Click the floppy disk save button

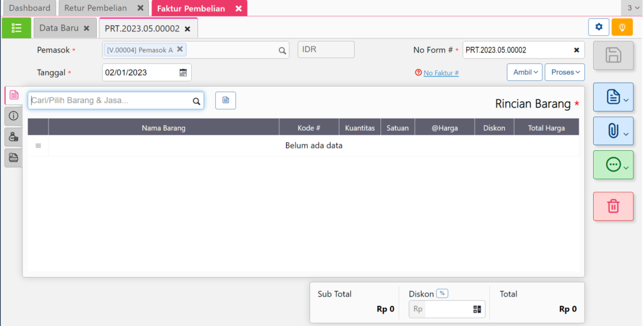[613, 56]
